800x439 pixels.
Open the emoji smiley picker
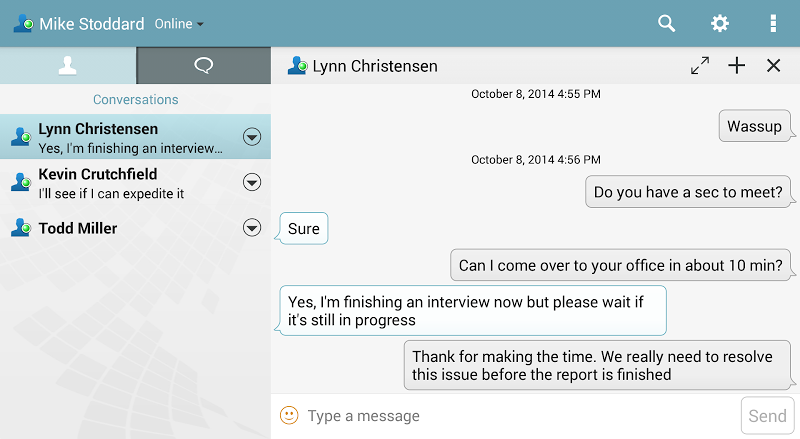click(289, 415)
